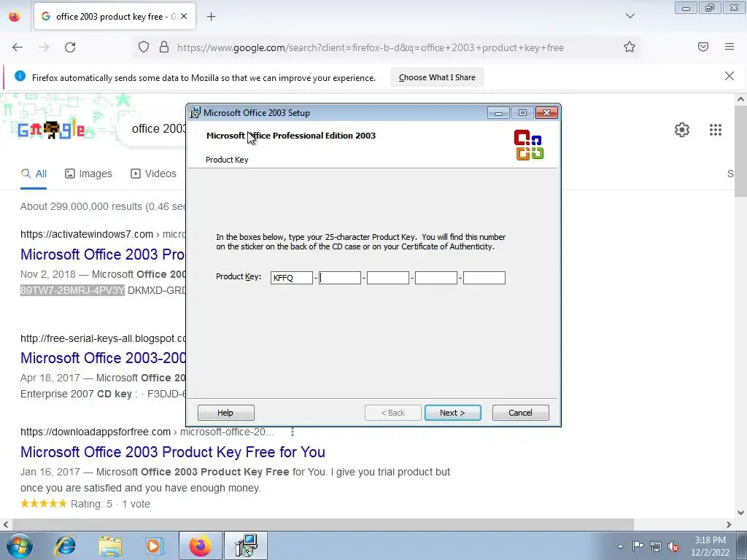Open more options for downloadappsforfree result
Viewport: 747px width, 560px height.
pyautogui.click(x=292, y=432)
